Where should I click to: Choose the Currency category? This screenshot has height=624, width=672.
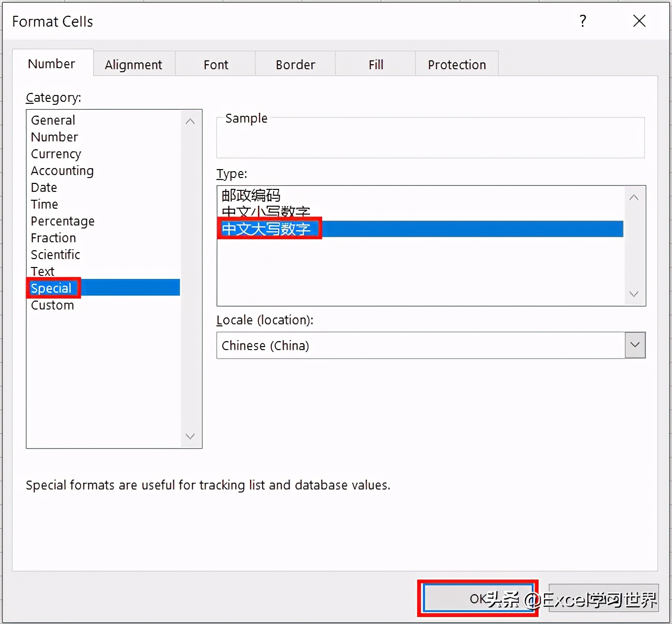click(103, 154)
